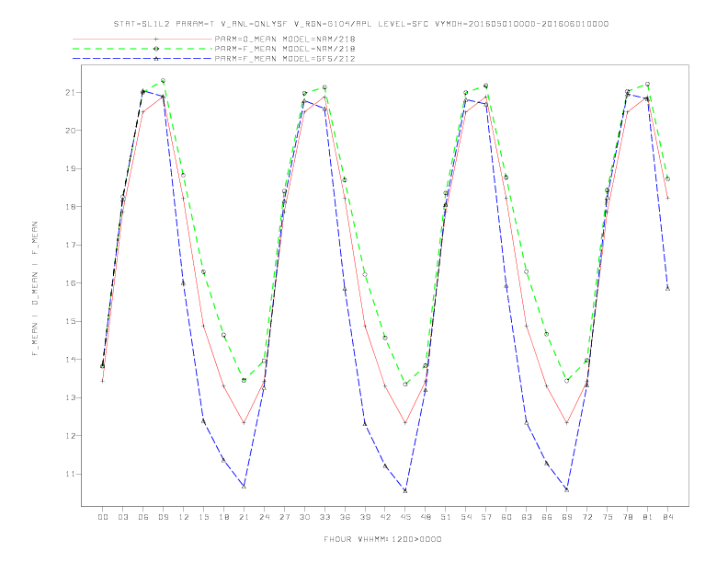The image size is (728, 563).
Task: Click green NAM circle data point at hour 09
Action: point(163,81)
